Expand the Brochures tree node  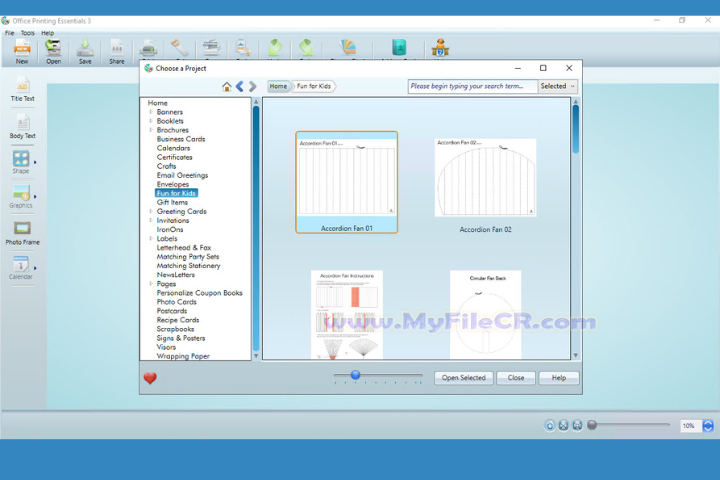151,130
